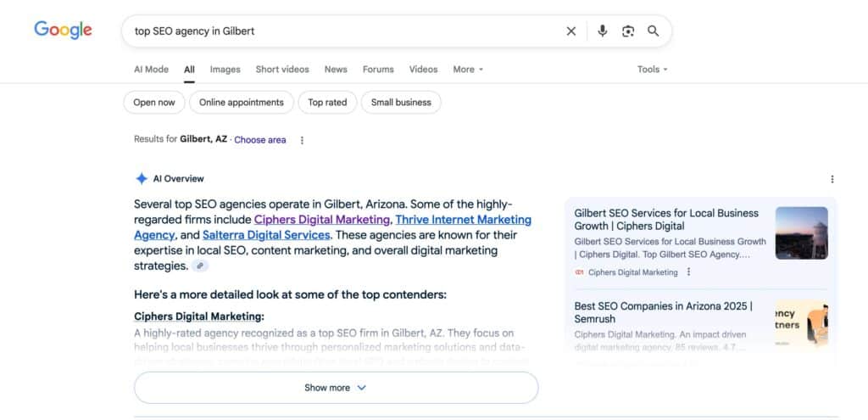Click the source link chip icon after strategies
The width and height of the screenshot is (868, 420).
(200, 266)
